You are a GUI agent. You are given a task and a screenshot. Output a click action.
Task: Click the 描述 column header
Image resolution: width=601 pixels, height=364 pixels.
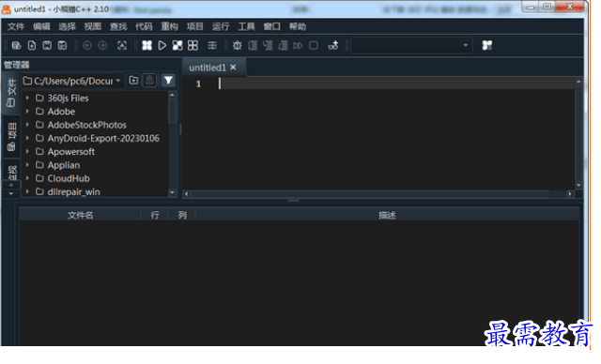point(387,215)
